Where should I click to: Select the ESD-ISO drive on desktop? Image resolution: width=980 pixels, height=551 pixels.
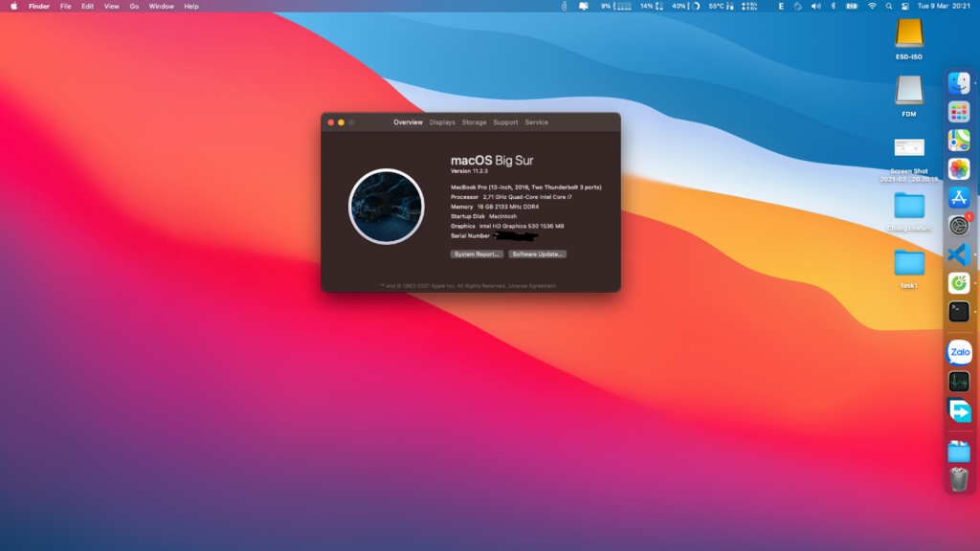[908, 38]
